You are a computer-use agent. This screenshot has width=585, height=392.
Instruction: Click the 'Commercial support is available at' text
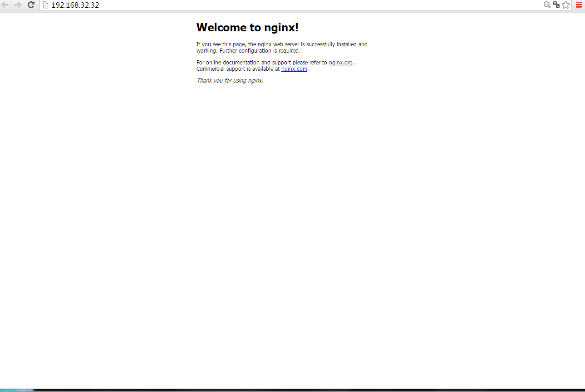(x=238, y=69)
